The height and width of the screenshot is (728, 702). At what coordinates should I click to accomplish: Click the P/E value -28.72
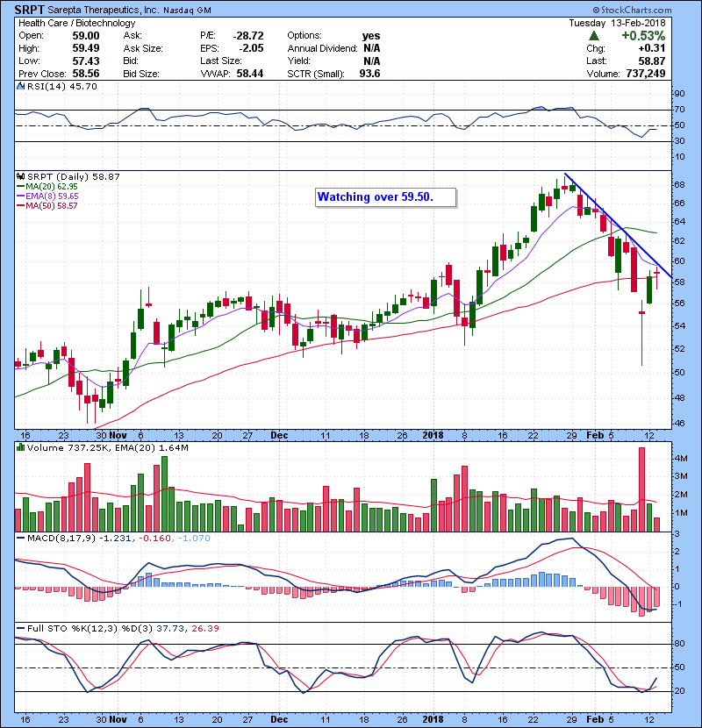click(x=248, y=36)
